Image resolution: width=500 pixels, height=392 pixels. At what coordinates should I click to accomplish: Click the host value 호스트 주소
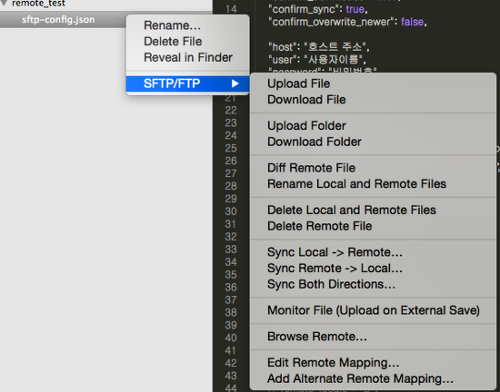pyautogui.click(x=335, y=47)
